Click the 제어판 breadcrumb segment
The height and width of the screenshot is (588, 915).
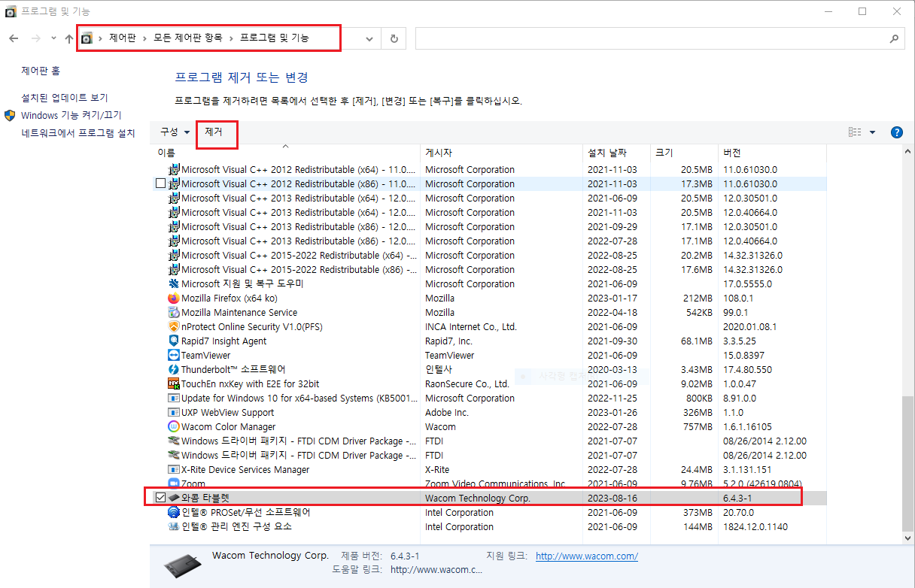[x=122, y=38]
